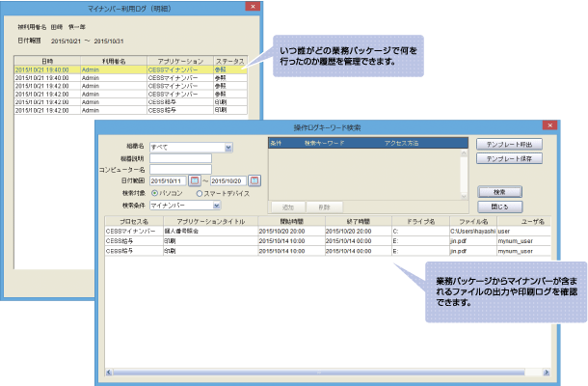
Task: Focus the 組織説明 input field
Action: click(180, 158)
